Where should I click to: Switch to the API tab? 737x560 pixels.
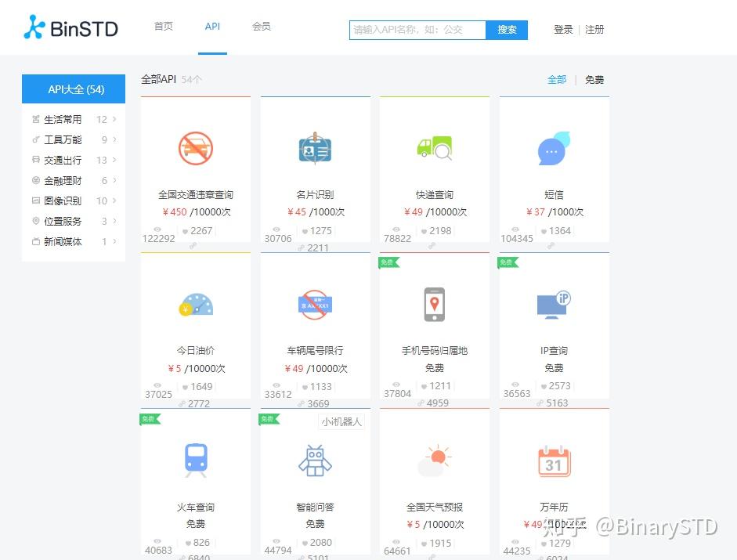pos(212,26)
